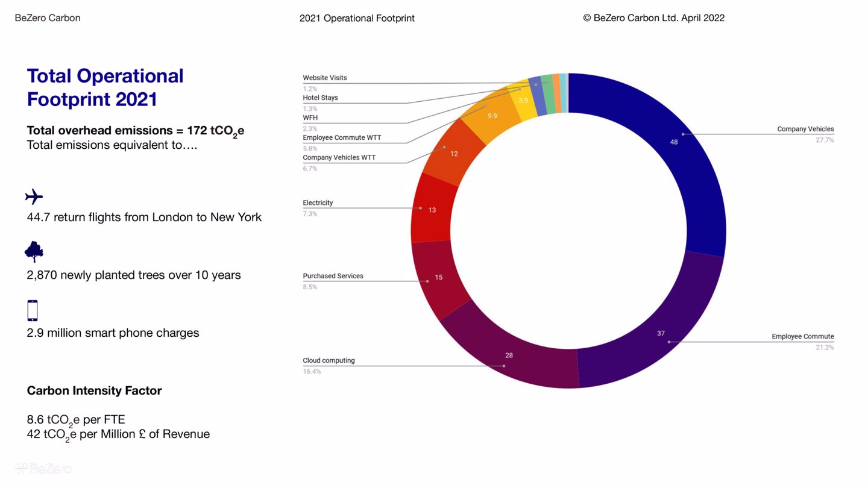
Task: Click the Electricity chart label
Action: pyautogui.click(x=318, y=203)
